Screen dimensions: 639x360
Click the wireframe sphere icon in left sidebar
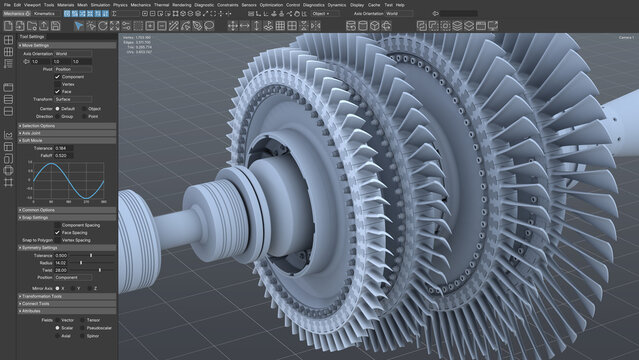coord(8,170)
